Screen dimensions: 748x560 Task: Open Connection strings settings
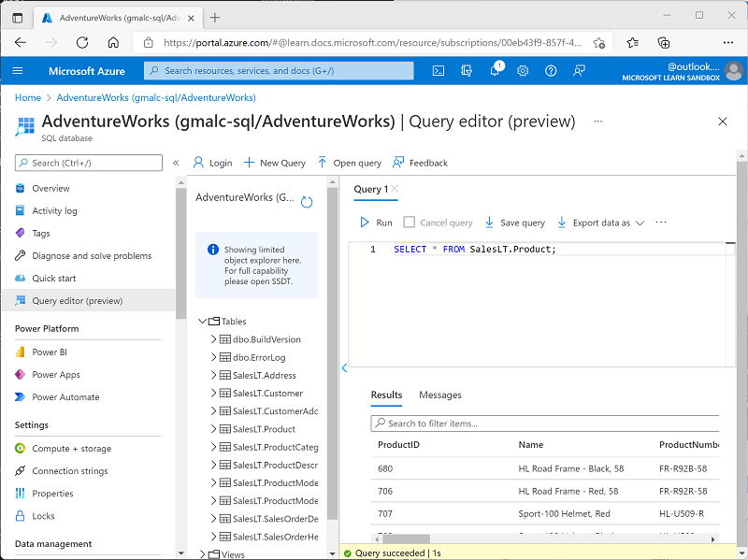click(69, 471)
